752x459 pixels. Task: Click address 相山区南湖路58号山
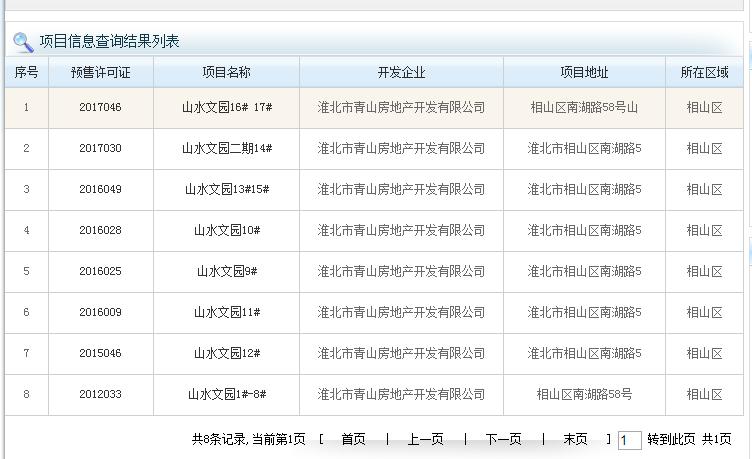point(584,107)
